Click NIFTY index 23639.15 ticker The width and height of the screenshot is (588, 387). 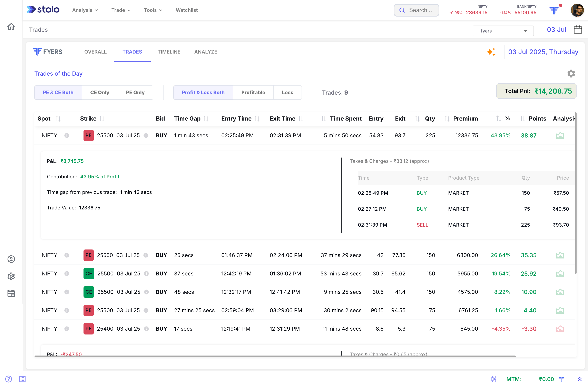pos(468,10)
